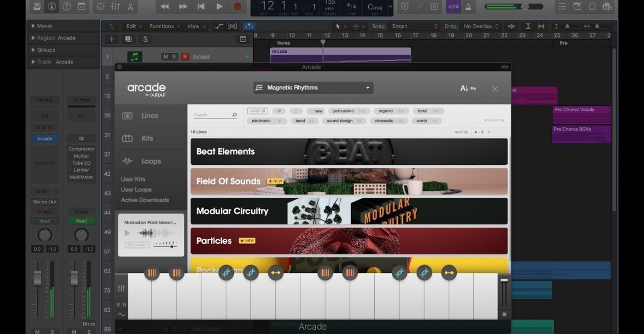
Task: Click the red Record button
Action: [237, 6]
